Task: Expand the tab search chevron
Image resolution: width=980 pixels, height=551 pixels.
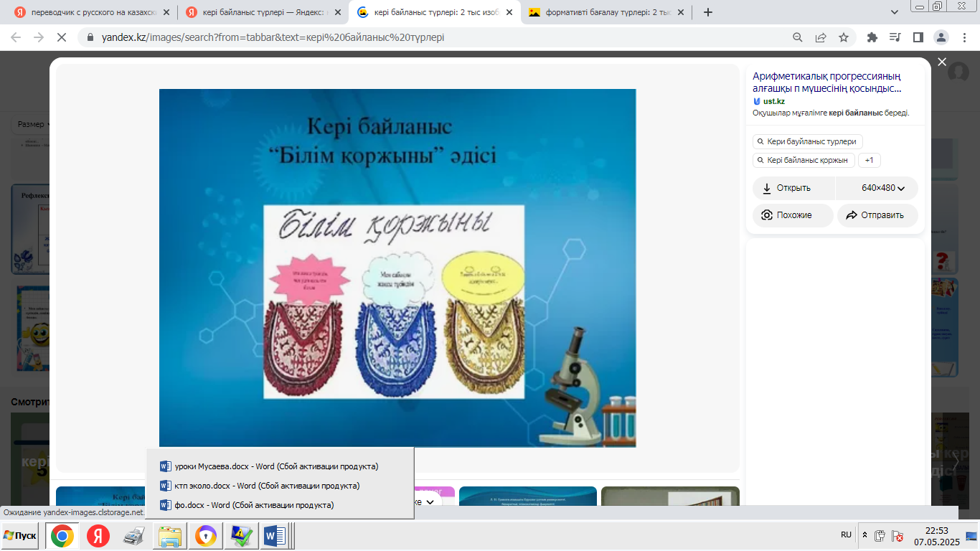Action: [x=895, y=12]
